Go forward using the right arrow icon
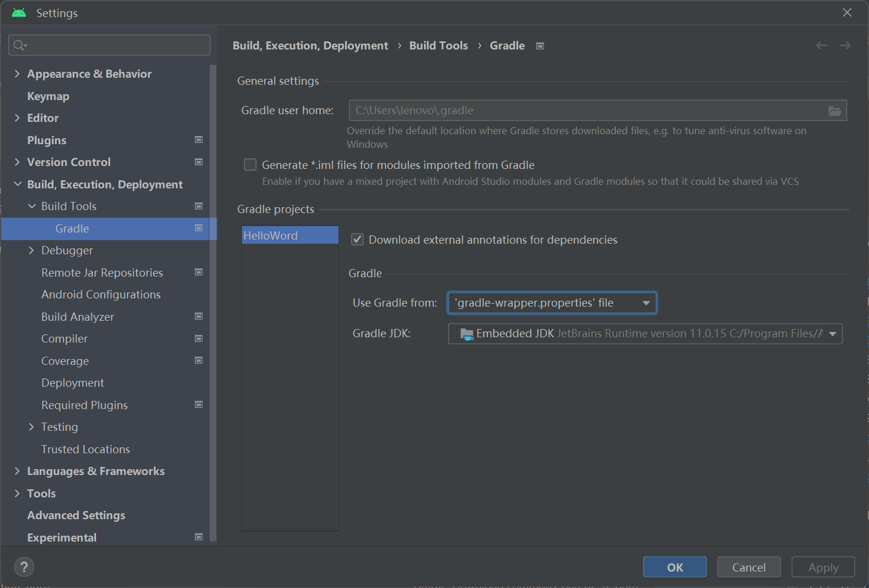This screenshot has height=588, width=869. [x=845, y=45]
